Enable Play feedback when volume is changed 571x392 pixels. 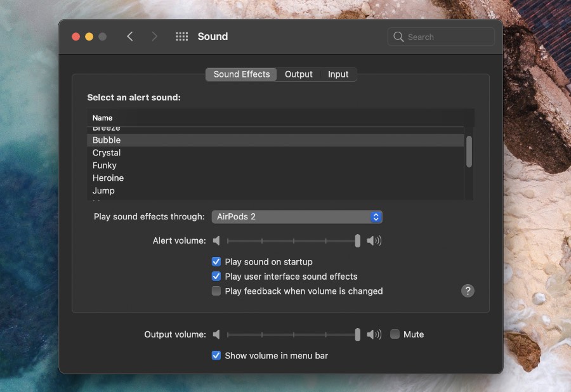point(216,291)
